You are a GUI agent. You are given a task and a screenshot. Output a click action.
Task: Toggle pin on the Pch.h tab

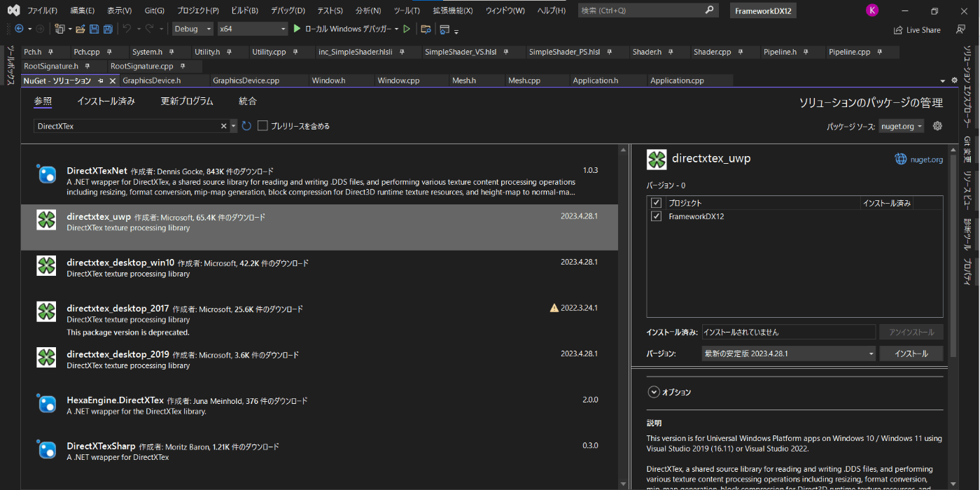click(x=51, y=52)
